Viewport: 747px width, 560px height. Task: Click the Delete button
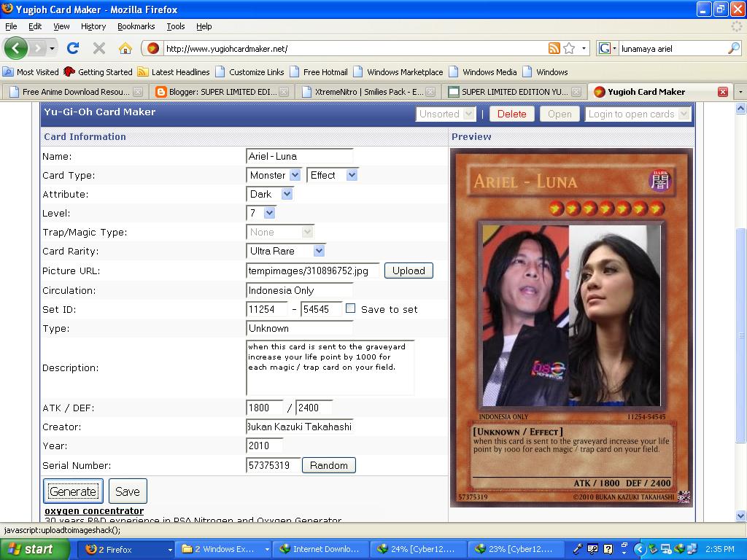511,114
